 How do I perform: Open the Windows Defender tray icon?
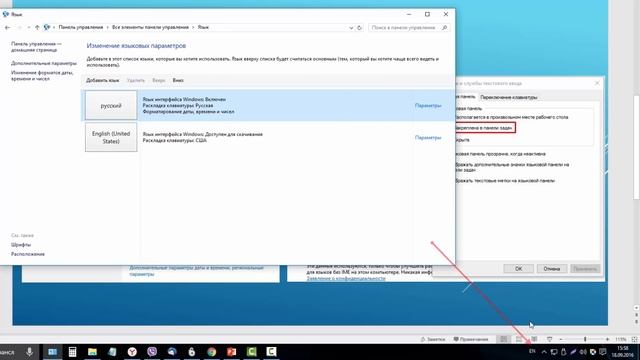[x=593, y=352]
